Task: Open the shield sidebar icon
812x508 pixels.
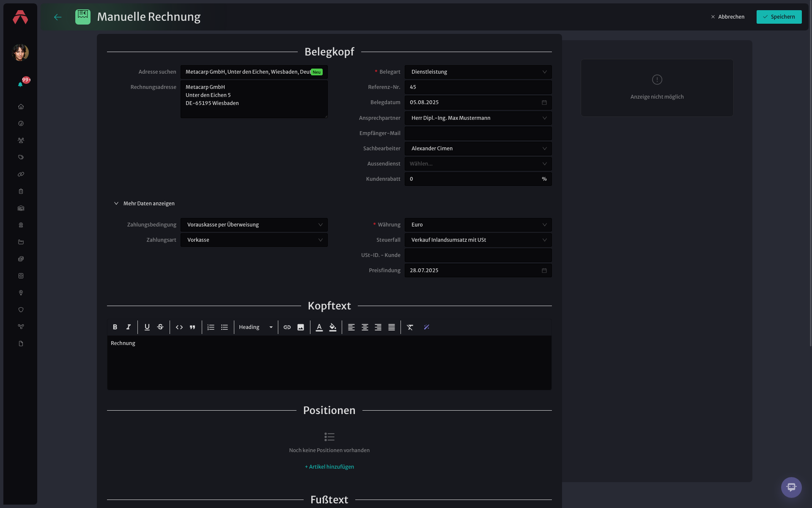Action: pos(21,310)
